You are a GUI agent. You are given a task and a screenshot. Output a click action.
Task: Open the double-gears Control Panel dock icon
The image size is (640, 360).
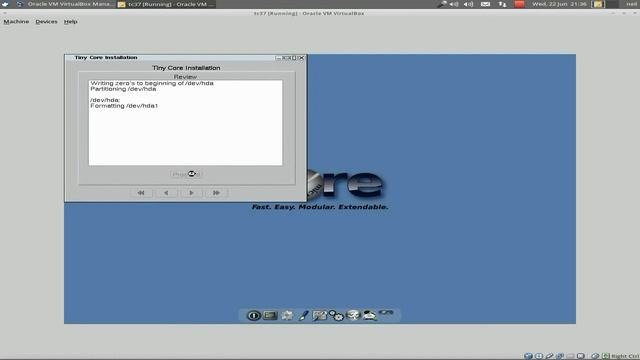click(x=336, y=315)
